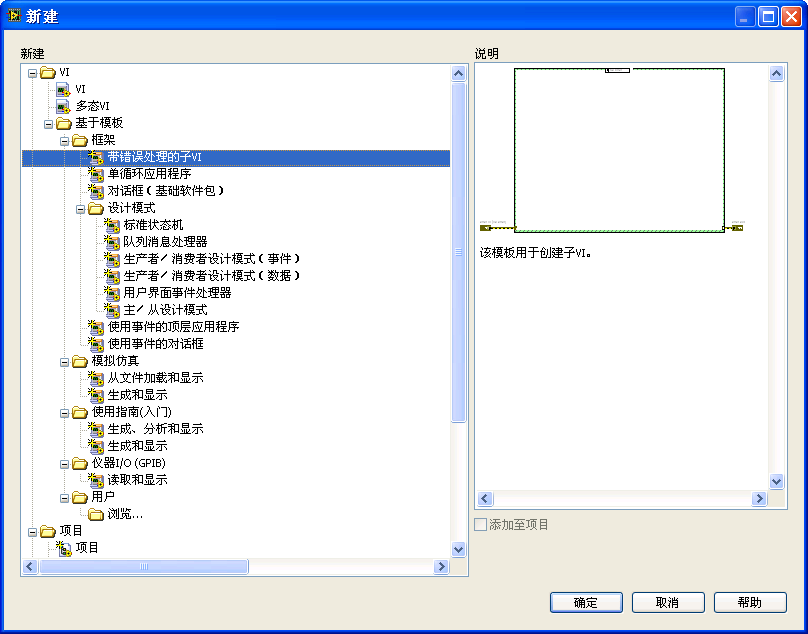
Task: Click the 确定 button
Action: click(586, 602)
